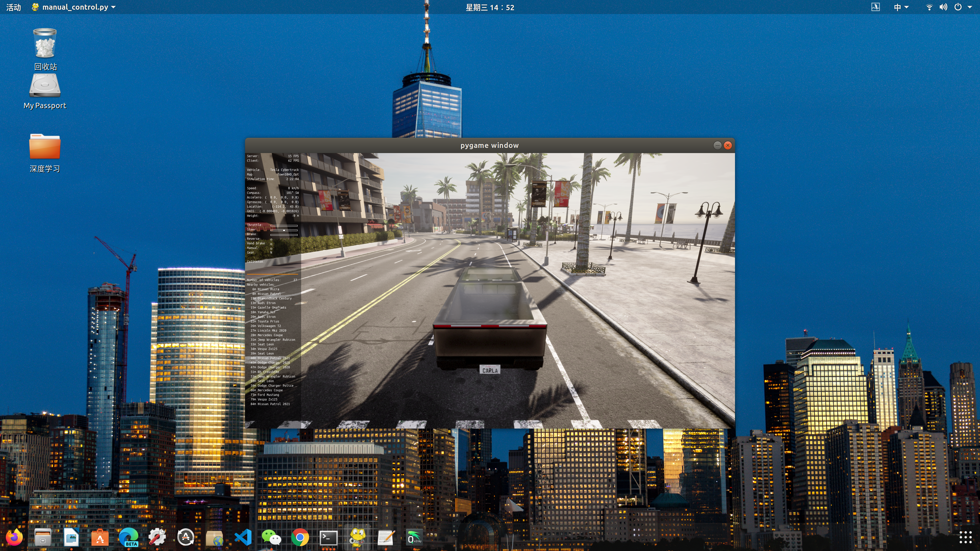This screenshot has height=551, width=980.
Task: Open the Firefox browser from the dock
Action: [x=15, y=537]
